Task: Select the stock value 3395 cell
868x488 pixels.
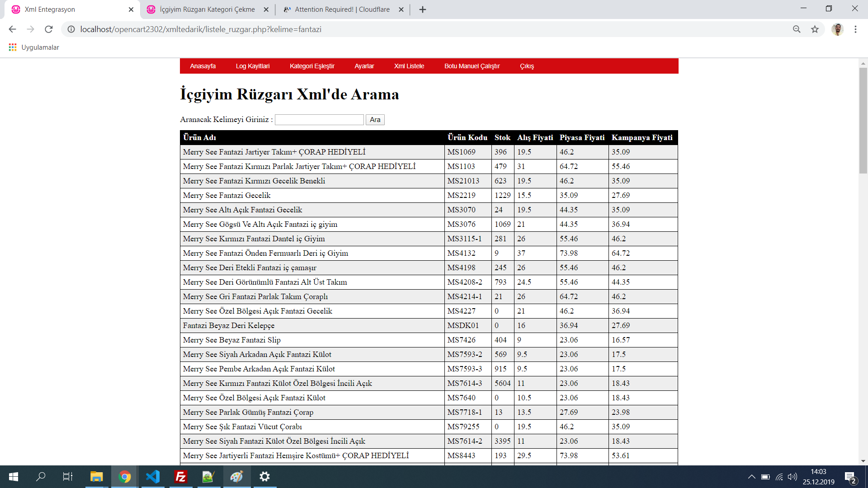Action: coord(503,441)
